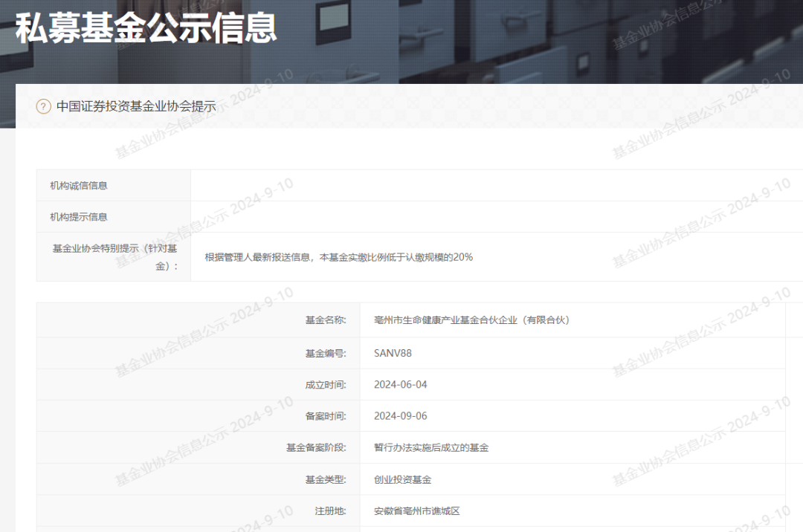This screenshot has width=803, height=532.
Task: Select fund name 亳州市生命健康产业基金合伙企业
Action: coord(471,320)
